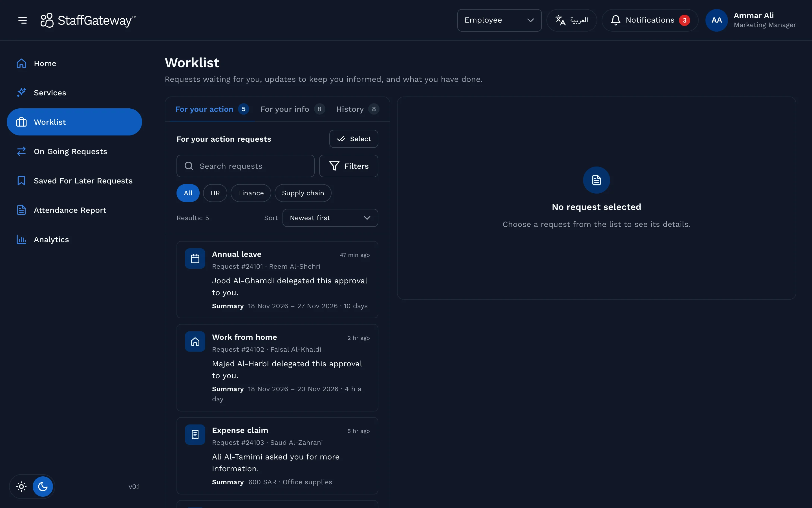Select the All category chip
Viewport: 812px width, 508px height.
(x=188, y=193)
